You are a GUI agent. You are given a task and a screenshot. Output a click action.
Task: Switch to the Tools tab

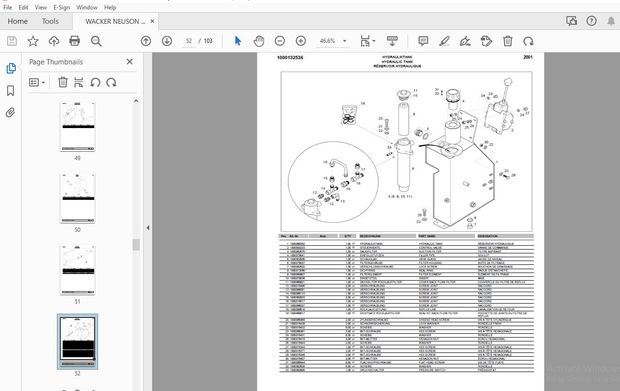(50, 21)
